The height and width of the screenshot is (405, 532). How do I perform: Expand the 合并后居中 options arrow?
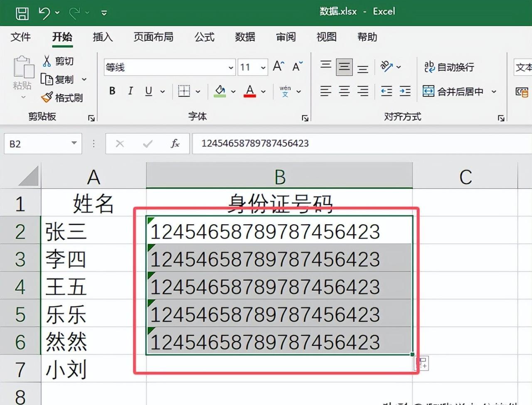(494, 91)
